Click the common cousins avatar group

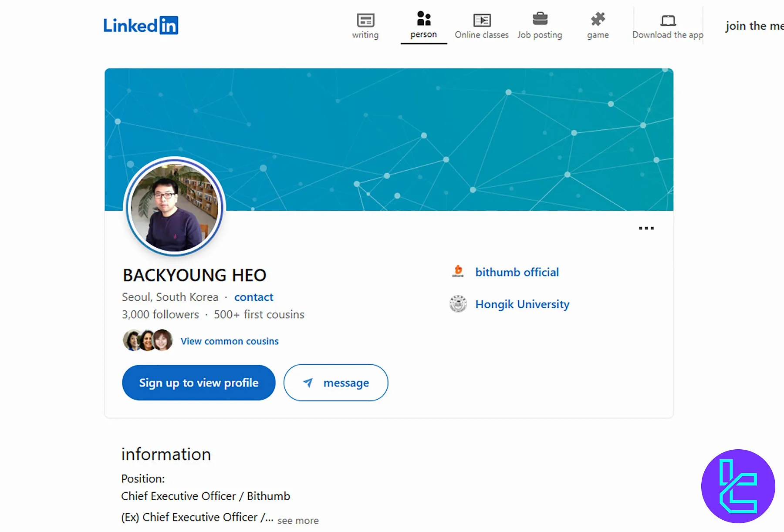tap(148, 340)
